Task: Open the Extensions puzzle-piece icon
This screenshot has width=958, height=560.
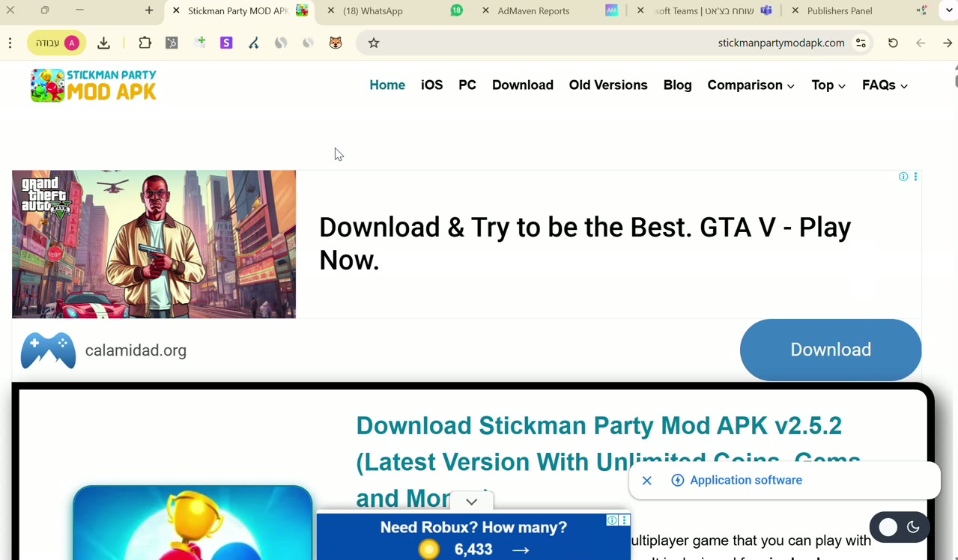Action: point(145,43)
